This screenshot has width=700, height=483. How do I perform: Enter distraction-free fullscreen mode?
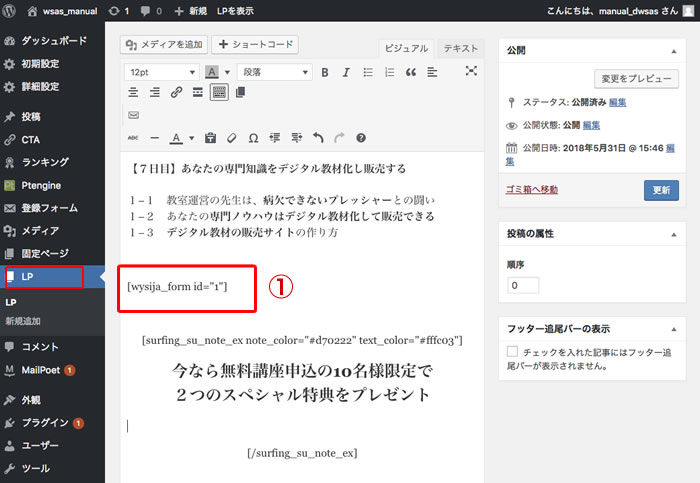pos(472,71)
